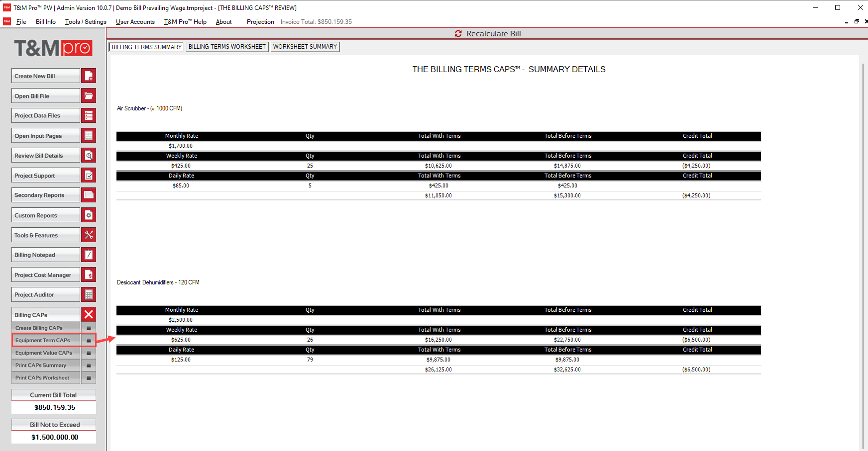Click the $1,700.00 monthly rate cell
Image resolution: width=868 pixels, height=451 pixels.
[181, 146]
